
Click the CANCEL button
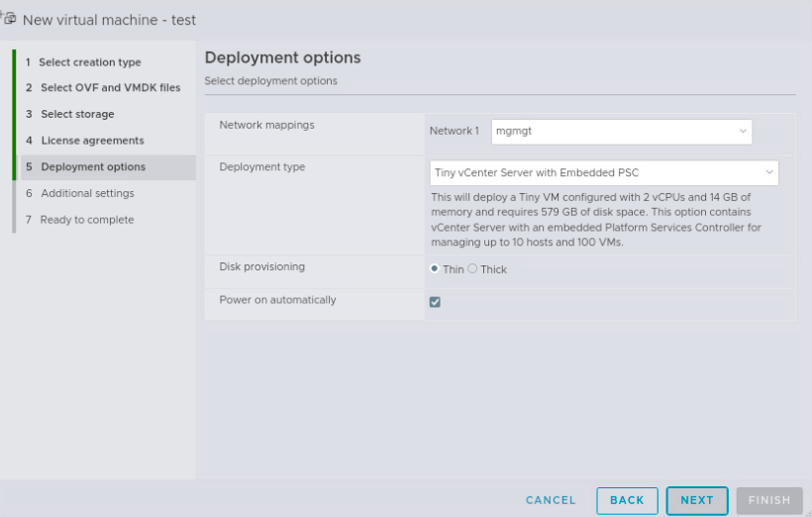click(551, 500)
